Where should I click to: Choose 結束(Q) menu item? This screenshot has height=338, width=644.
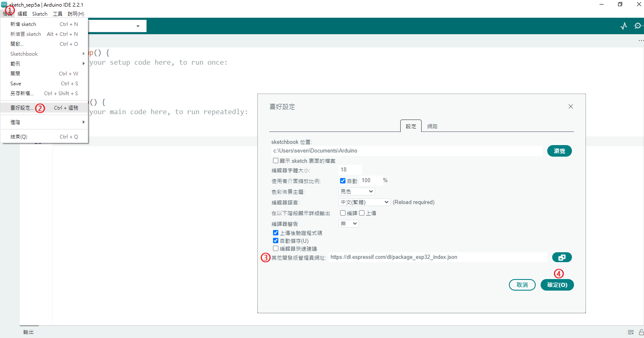pyautogui.click(x=44, y=136)
